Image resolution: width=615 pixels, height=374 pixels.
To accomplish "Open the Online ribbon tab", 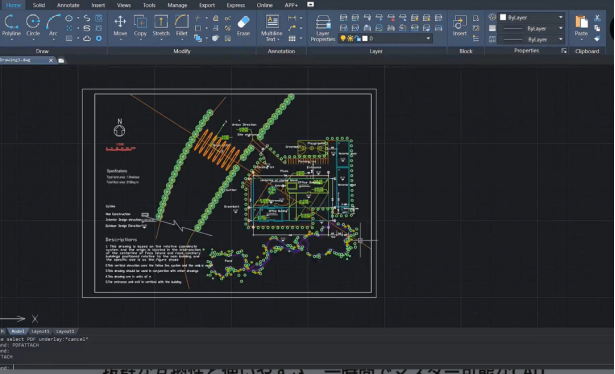I will click(x=264, y=5).
